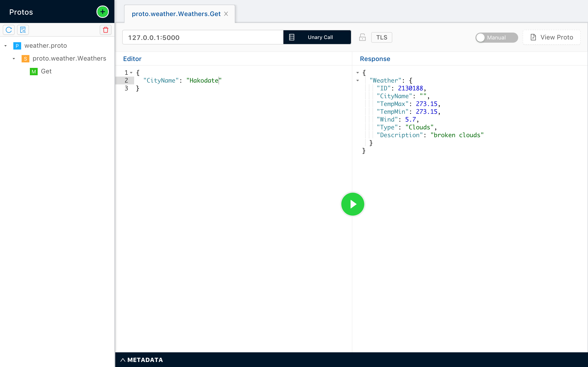This screenshot has height=367, width=588.
Task: Click the list icon inside the Unary Call selector
Action: coord(291,37)
